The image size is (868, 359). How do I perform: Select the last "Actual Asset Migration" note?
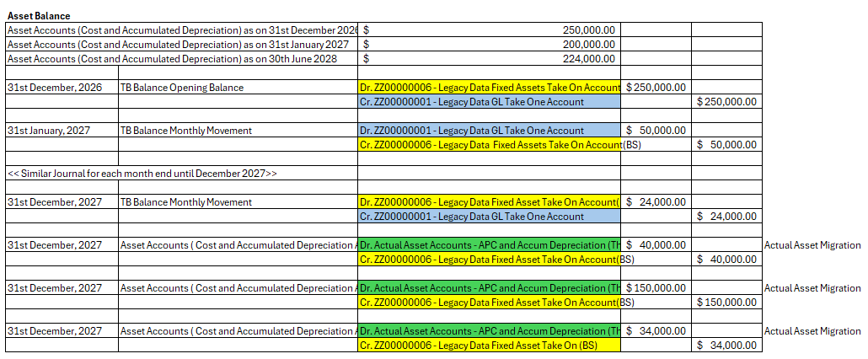point(812,331)
